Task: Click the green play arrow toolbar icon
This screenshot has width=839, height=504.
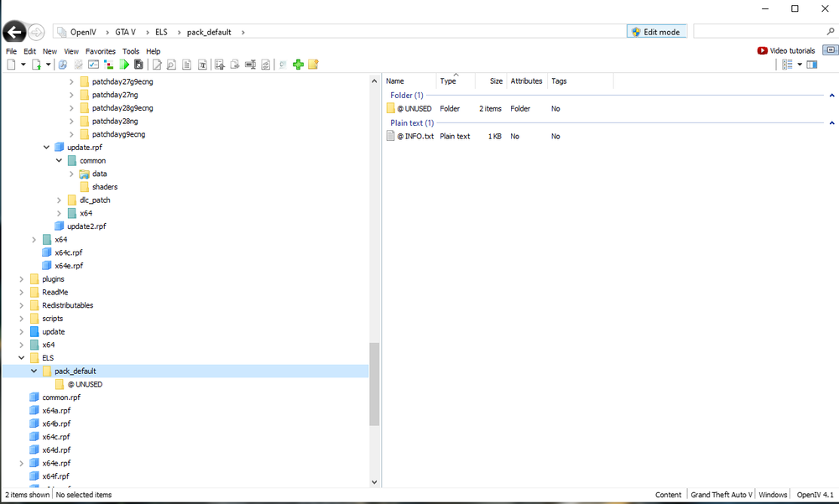Action: [124, 64]
